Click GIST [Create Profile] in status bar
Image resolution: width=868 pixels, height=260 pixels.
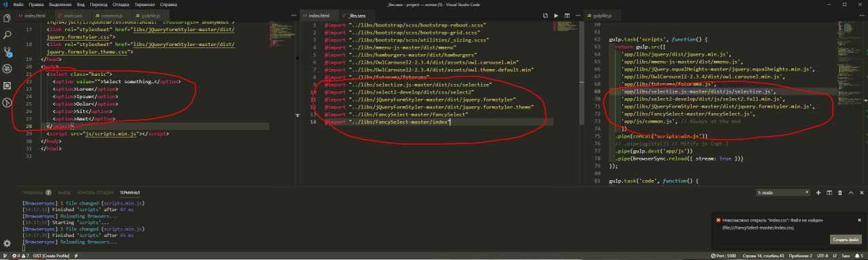click(52, 256)
